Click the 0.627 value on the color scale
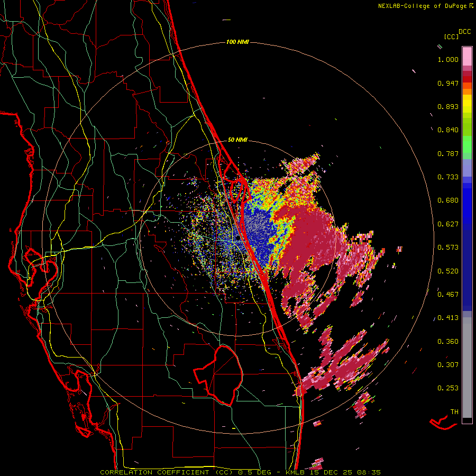Image resolution: width=476 pixels, height=476 pixels. coord(448,224)
